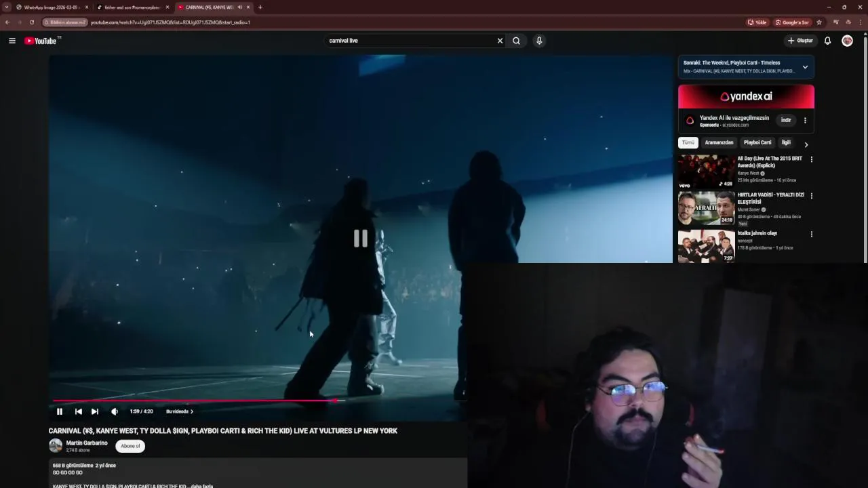868x488 pixels.
Task: Open the notifications bell
Action: [827, 41]
